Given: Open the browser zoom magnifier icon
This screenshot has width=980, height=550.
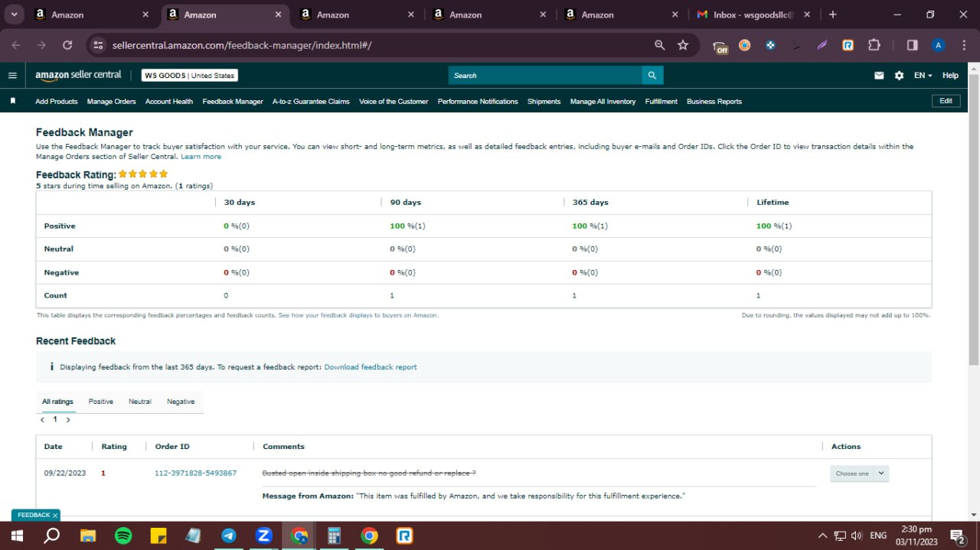Looking at the screenshot, I should pos(660,45).
